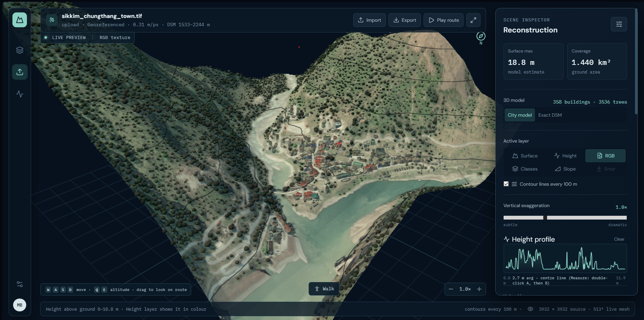Open the height profile pulse sidebar icon

(x=20, y=94)
